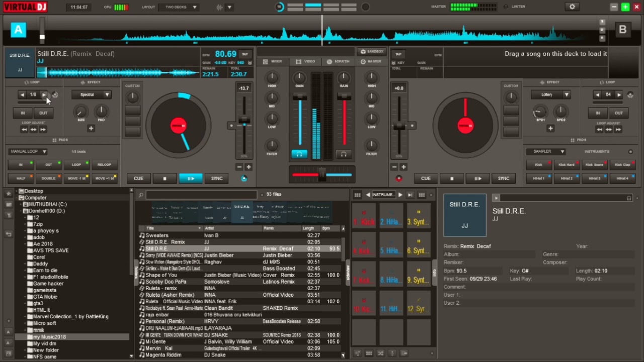
Task: Open the Manual Loop pads dropdown
Action: [28, 151]
